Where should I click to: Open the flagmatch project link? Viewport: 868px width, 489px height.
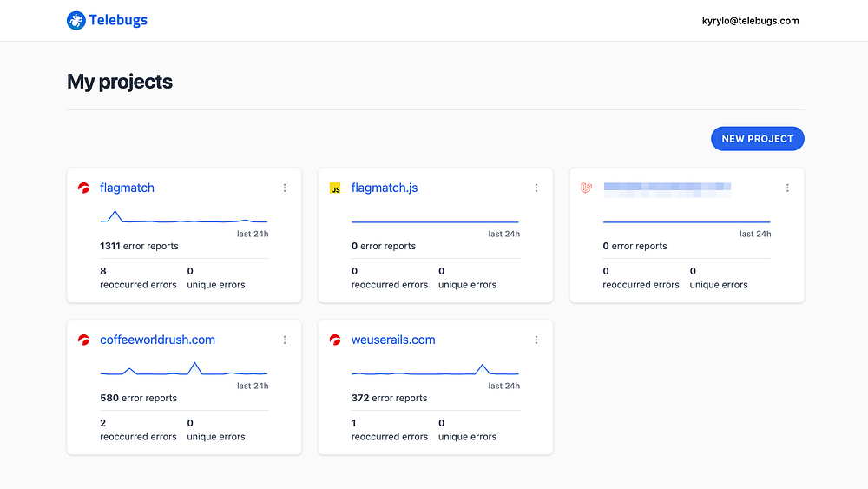[127, 188]
